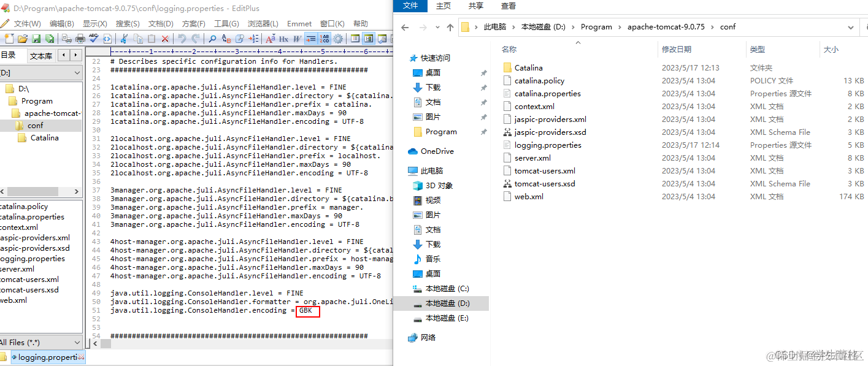Screen dimensions: 868x366
Task: Open the drive selector dropdown [D:]
Action: coord(77,73)
